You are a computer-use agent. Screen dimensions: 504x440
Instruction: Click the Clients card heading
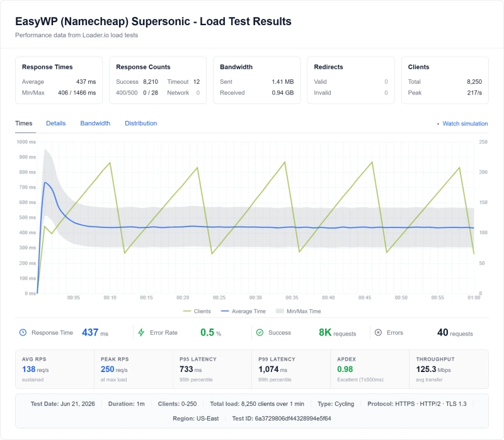tap(418, 67)
